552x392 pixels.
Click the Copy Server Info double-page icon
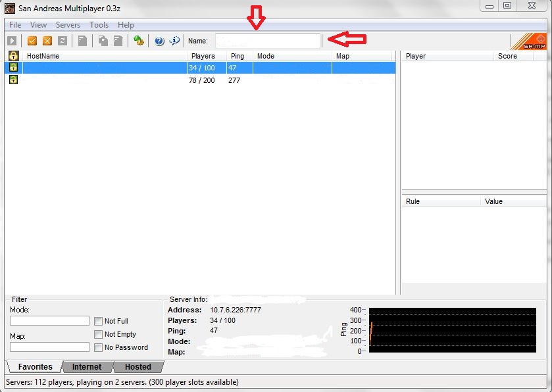pos(103,41)
